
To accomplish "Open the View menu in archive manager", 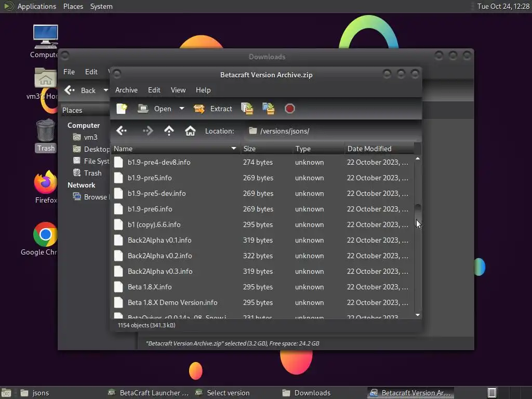I will pos(178,90).
